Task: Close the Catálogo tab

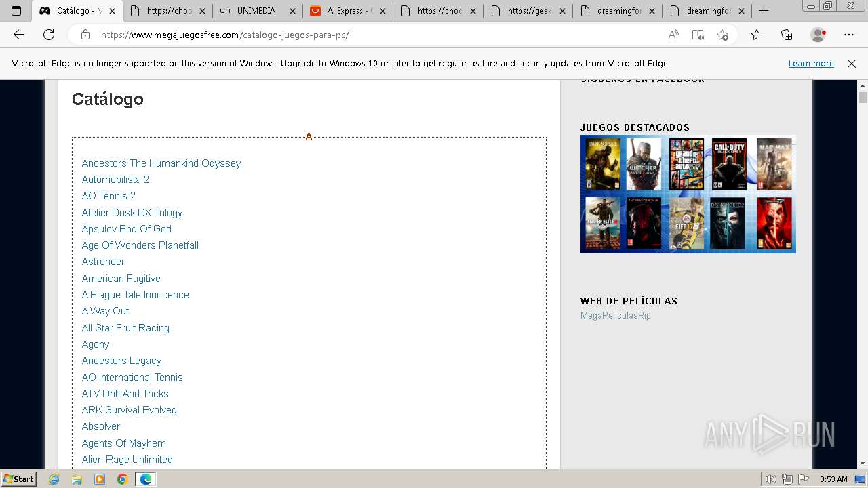Action: click(113, 11)
